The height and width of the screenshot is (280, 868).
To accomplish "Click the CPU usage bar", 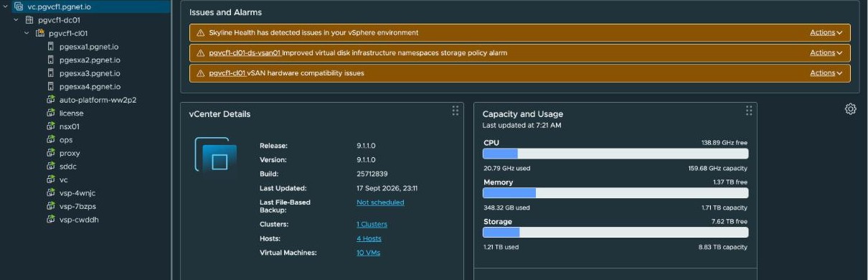I will 615,154.
